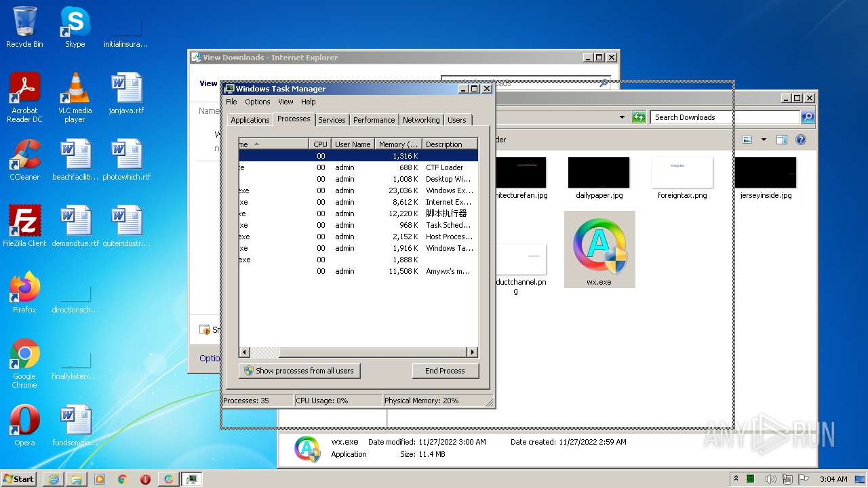Image resolution: width=868 pixels, height=488 pixels.
Task: Click the green refresh button in Explorer
Action: point(639,117)
